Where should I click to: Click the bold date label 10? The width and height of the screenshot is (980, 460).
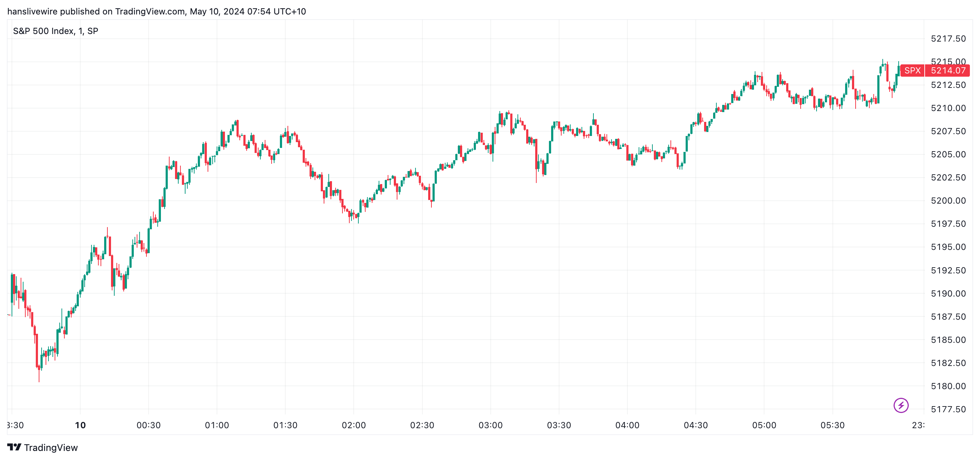[x=80, y=425]
